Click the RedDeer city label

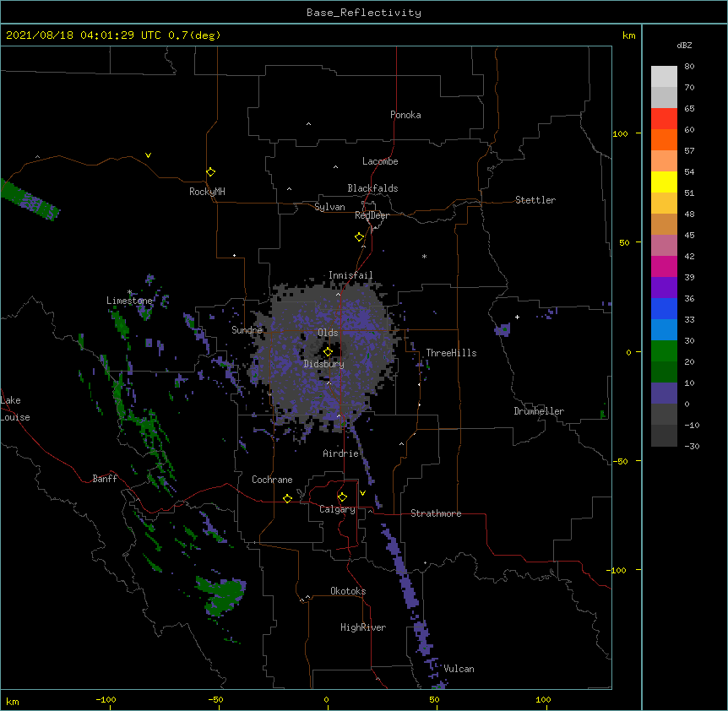372,215
